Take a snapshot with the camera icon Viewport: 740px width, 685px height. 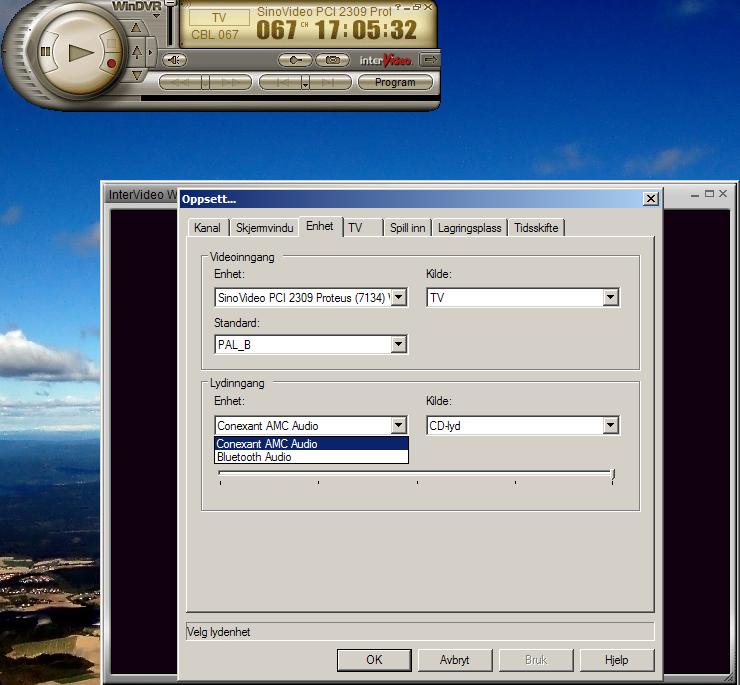tap(332, 60)
